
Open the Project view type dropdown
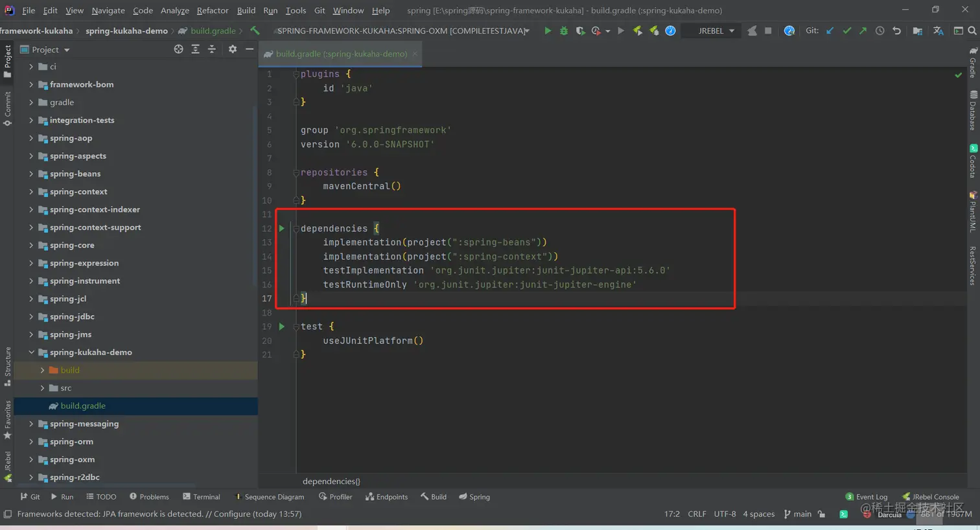pyautogui.click(x=45, y=49)
